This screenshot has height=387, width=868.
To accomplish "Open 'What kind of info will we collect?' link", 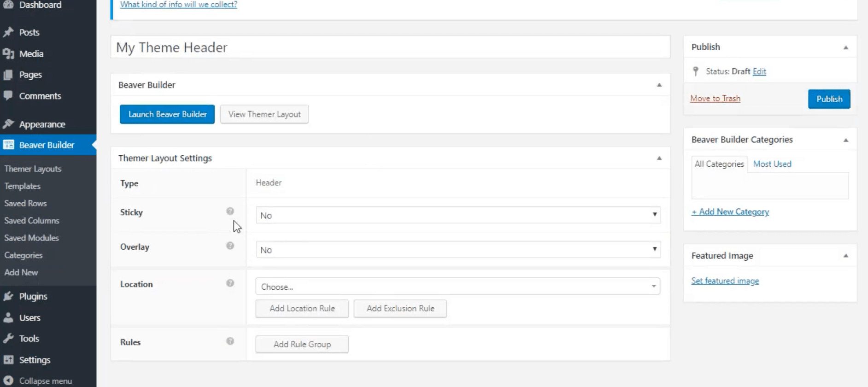I will point(179,5).
